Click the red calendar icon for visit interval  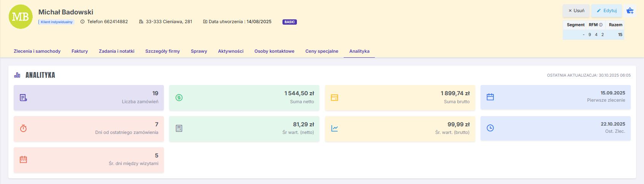pos(23,160)
